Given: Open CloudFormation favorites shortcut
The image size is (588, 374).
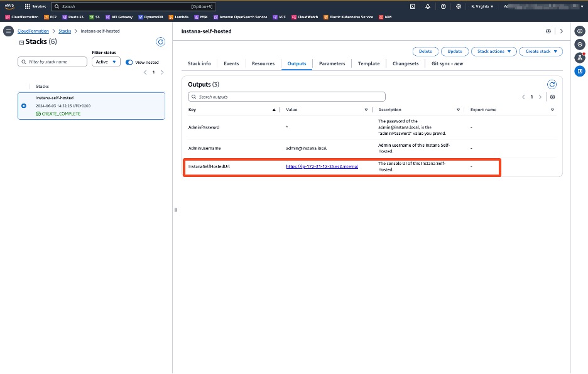Looking at the screenshot, I should [x=22, y=17].
